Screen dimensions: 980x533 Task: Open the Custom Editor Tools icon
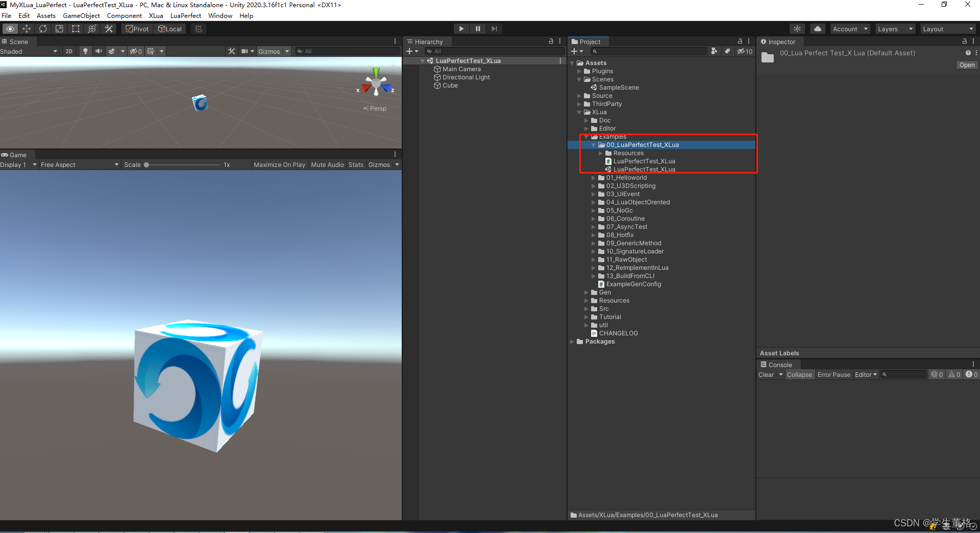tap(108, 29)
